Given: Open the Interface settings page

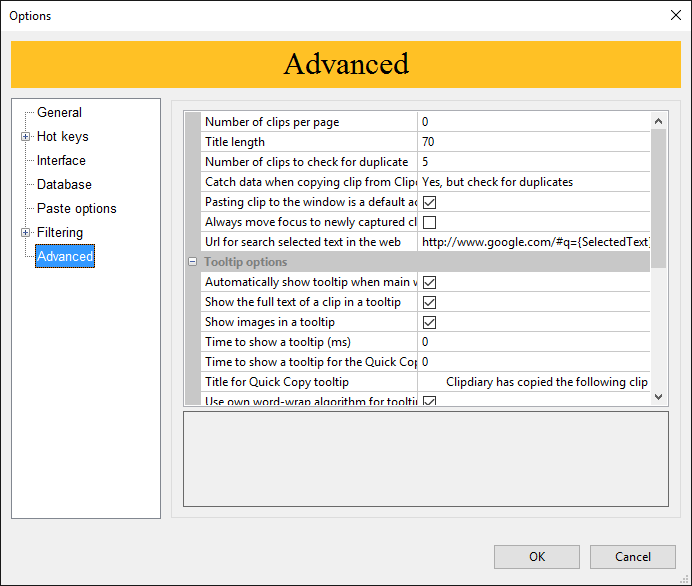Looking at the screenshot, I should (x=61, y=161).
